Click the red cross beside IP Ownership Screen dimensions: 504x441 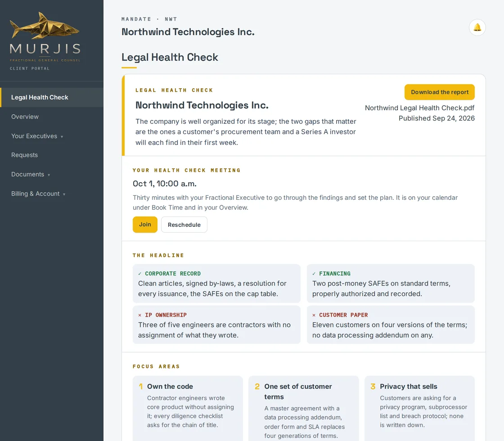(x=140, y=315)
